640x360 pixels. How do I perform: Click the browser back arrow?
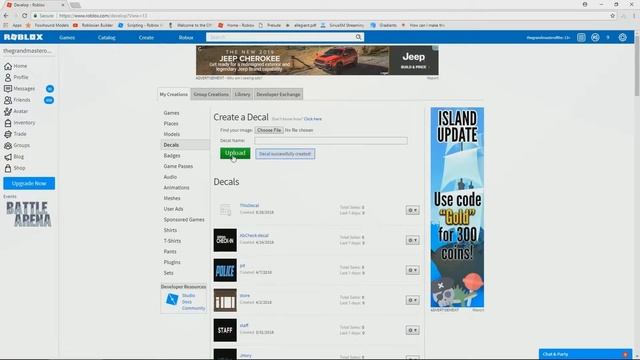click(x=6, y=16)
